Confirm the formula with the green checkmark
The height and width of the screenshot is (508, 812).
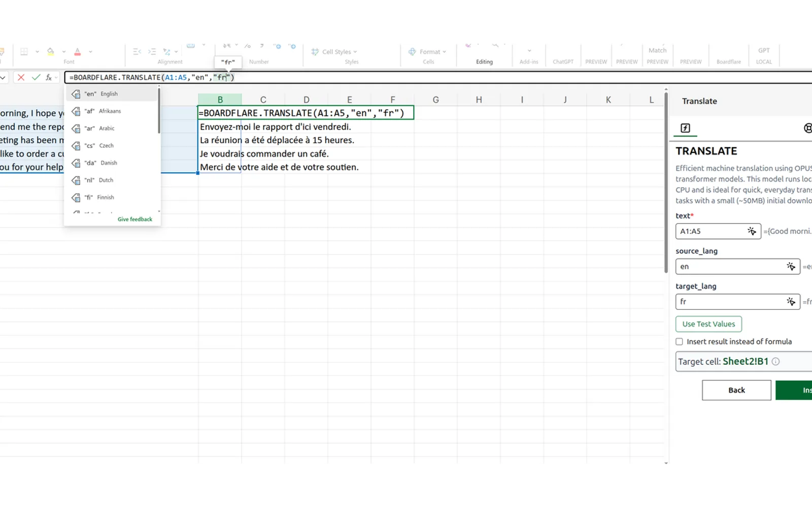tap(36, 77)
